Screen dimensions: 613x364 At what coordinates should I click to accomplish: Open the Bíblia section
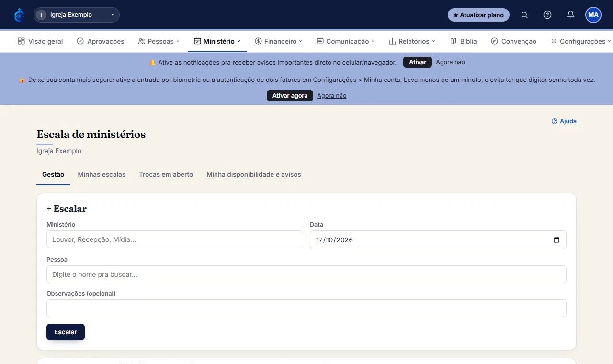click(464, 41)
